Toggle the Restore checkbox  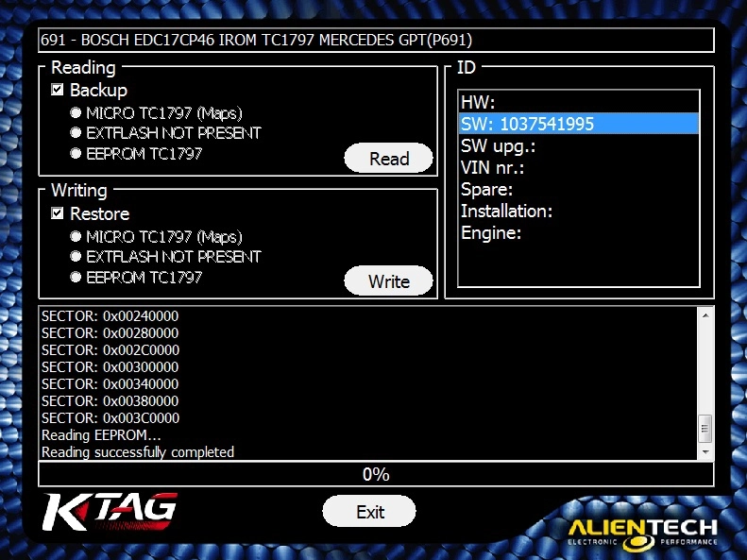tap(58, 212)
